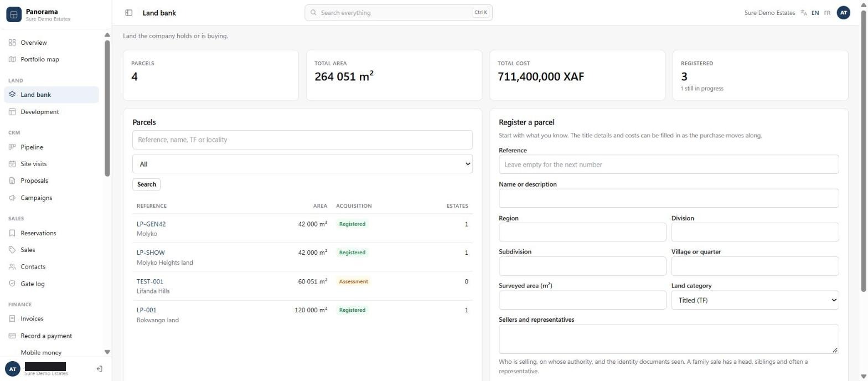
Task: Click the Division input field
Action: click(x=755, y=232)
